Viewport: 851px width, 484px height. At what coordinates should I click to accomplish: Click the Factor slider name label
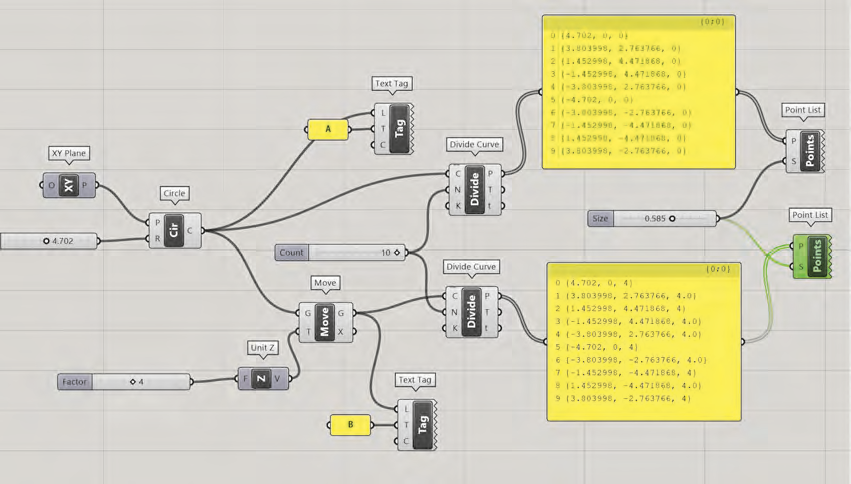pyautogui.click(x=75, y=381)
